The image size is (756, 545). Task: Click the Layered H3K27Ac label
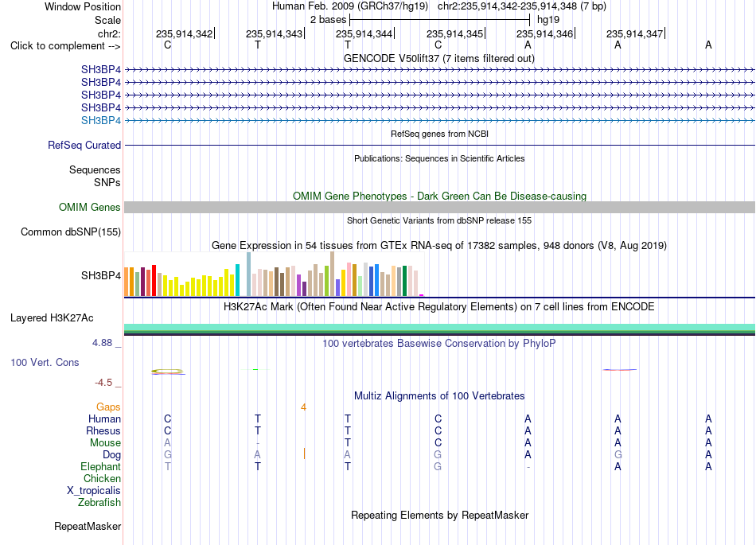(x=52, y=318)
